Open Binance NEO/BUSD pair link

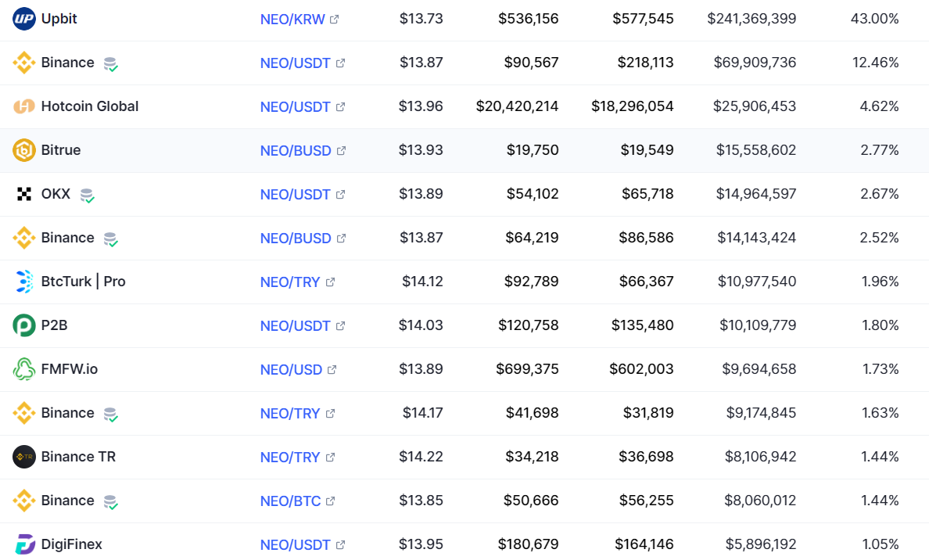[x=296, y=239]
